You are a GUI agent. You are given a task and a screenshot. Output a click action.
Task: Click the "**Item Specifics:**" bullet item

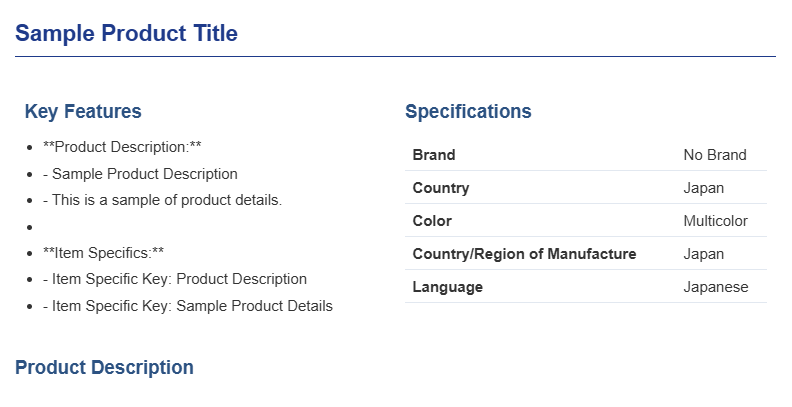104,253
